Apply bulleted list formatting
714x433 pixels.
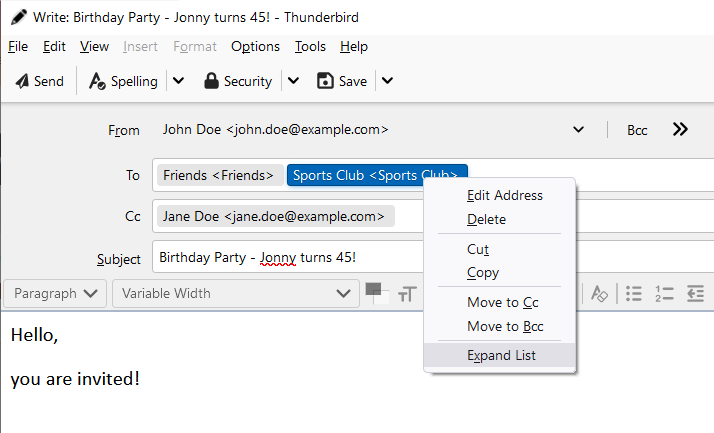[x=634, y=294]
